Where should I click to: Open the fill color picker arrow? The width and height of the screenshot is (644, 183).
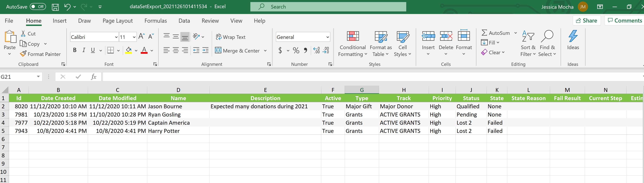click(136, 51)
